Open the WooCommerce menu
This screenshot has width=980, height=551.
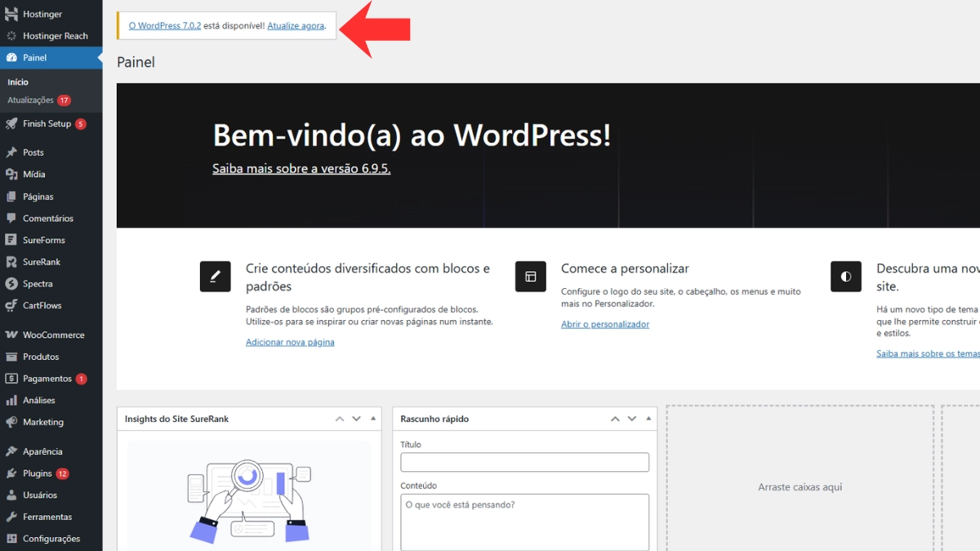[x=51, y=335]
